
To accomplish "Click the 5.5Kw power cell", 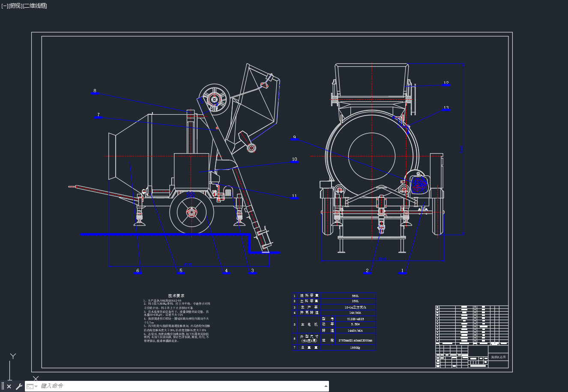I will point(355,324).
